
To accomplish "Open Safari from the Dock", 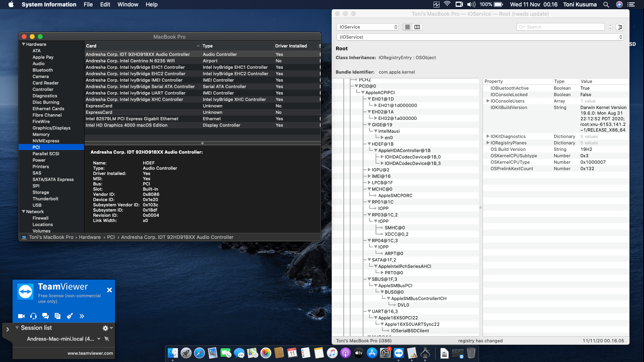I will coord(199,353).
